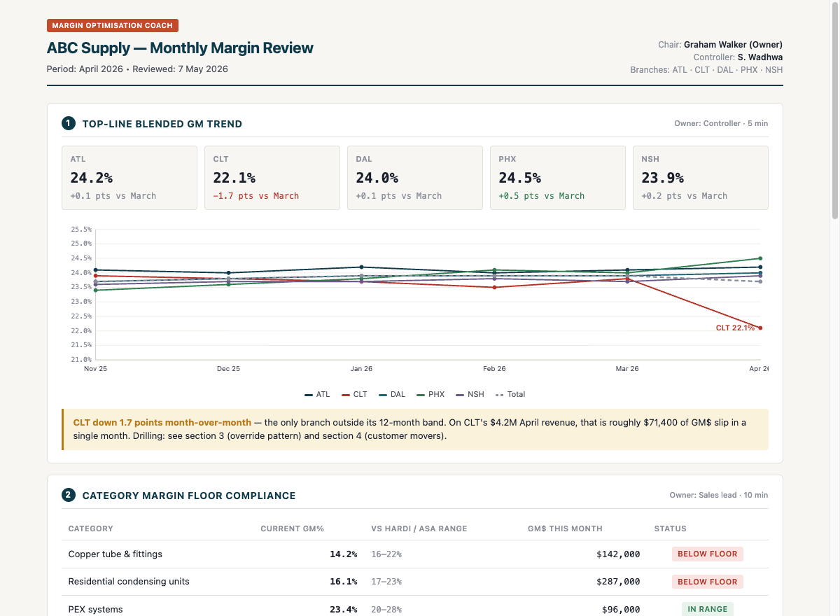Click the Controller S. Wadhwa text
Image resolution: width=840 pixels, height=616 pixels.
pos(738,57)
